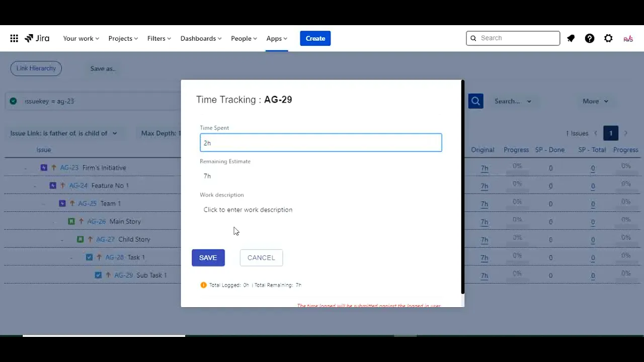This screenshot has width=644, height=362.
Task: Open the Dashboards menu
Action: (x=201, y=38)
